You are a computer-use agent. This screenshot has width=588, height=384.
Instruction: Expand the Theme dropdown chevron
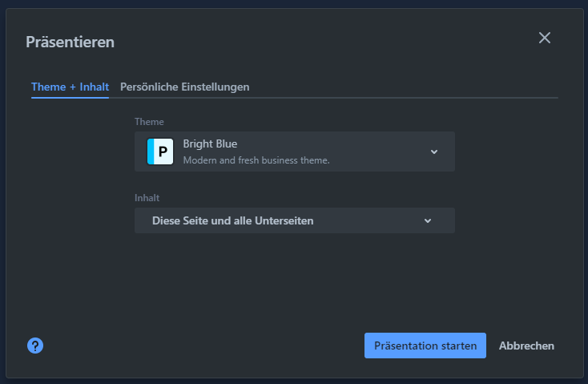pyautogui.click(x=433, y=152)
